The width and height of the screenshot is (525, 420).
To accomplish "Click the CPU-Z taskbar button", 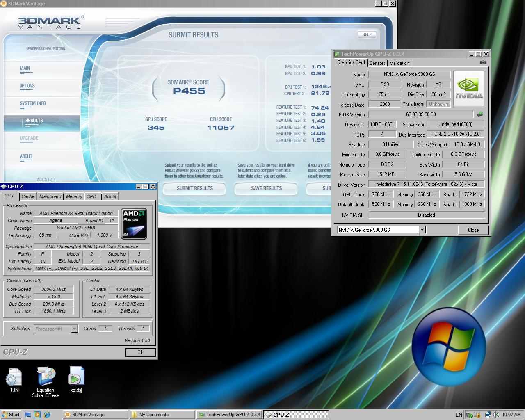I will 296,415.
